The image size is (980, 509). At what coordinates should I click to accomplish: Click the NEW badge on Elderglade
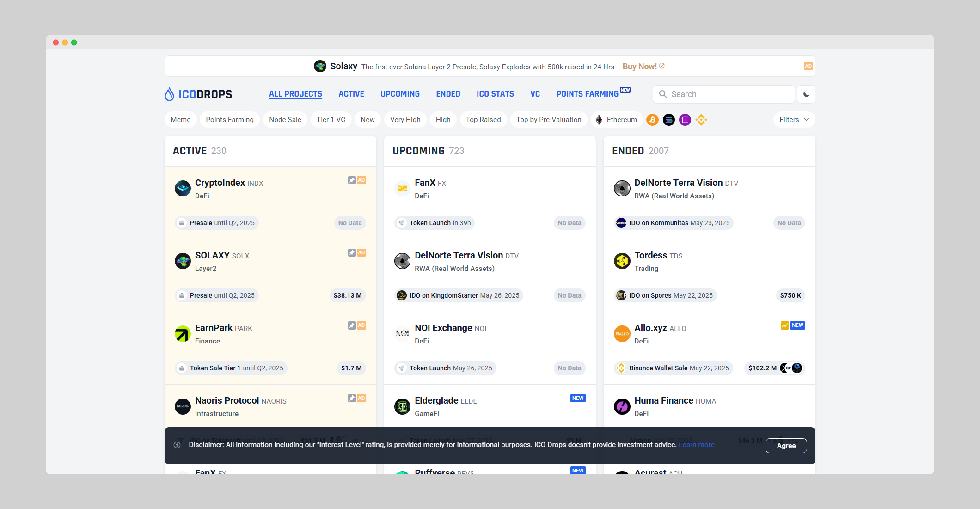(x=578, y=398)
